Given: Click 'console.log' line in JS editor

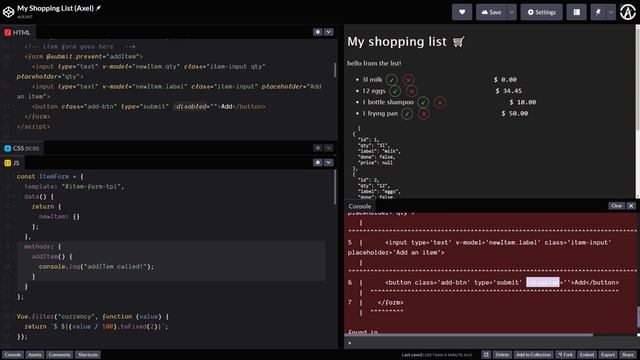Looking at the screenshot, I should pos(96,267).
